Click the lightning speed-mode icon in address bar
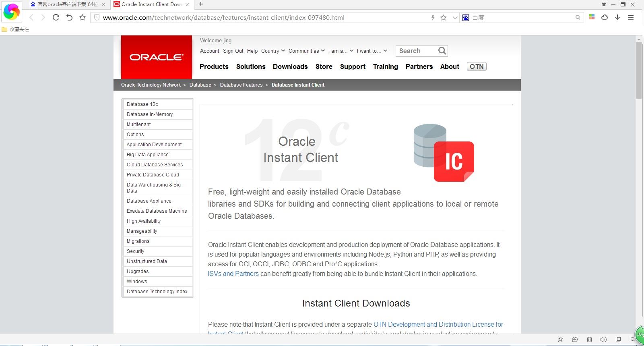Viewport: 644px width, 346px height. (433, 18)
